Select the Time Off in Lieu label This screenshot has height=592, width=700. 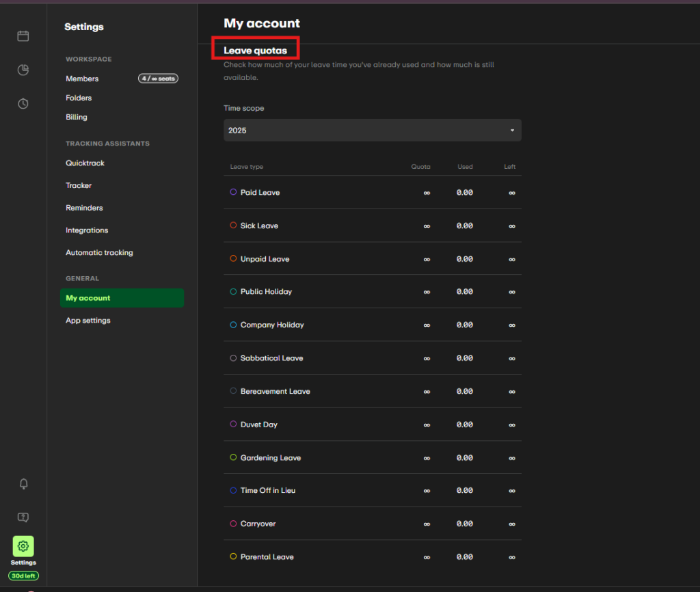(x=268, y=490)
